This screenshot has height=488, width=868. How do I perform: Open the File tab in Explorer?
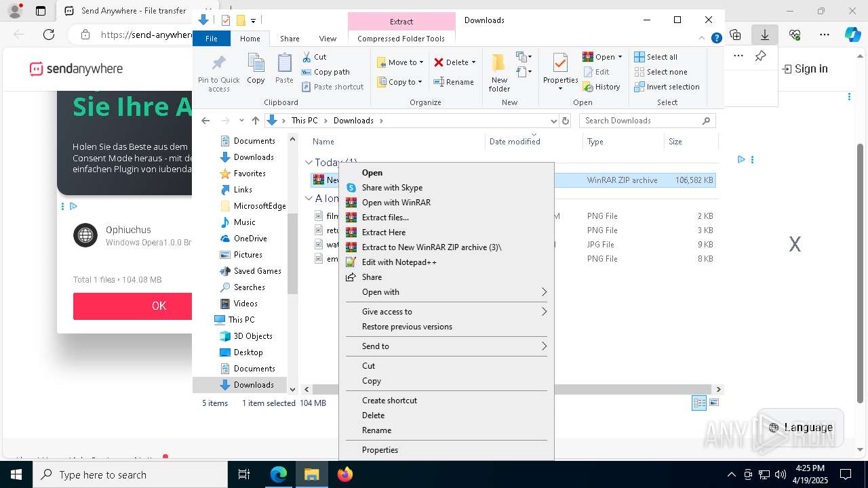pos(212,39)
